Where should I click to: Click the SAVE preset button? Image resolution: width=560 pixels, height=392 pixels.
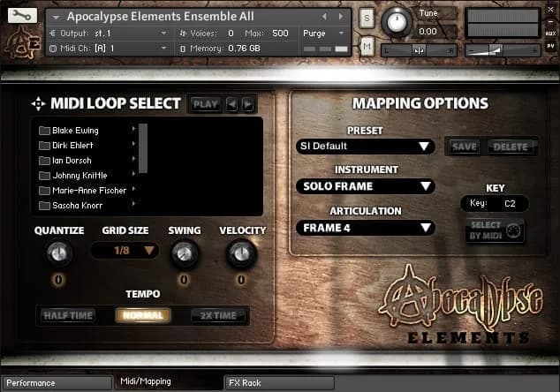coord(465,147)
